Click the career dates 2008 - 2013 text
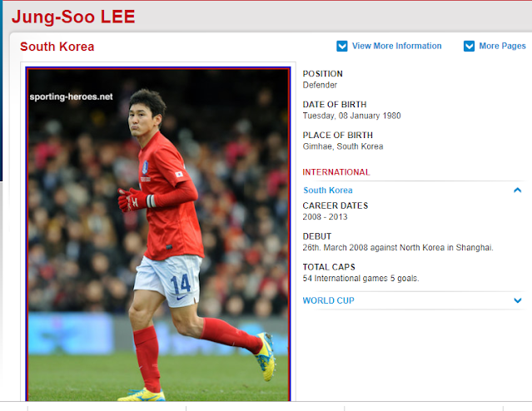532x411 pixels. tap(325, 216)
